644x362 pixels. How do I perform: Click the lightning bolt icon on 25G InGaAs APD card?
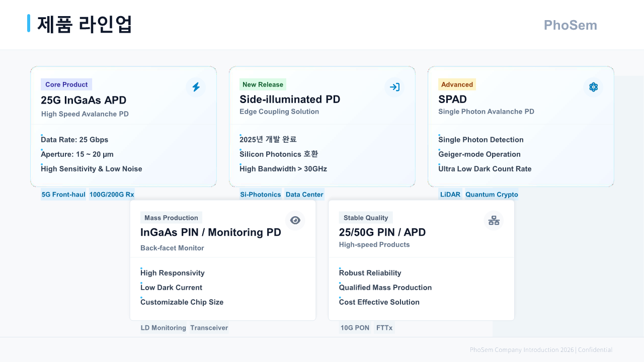[196, 87]
